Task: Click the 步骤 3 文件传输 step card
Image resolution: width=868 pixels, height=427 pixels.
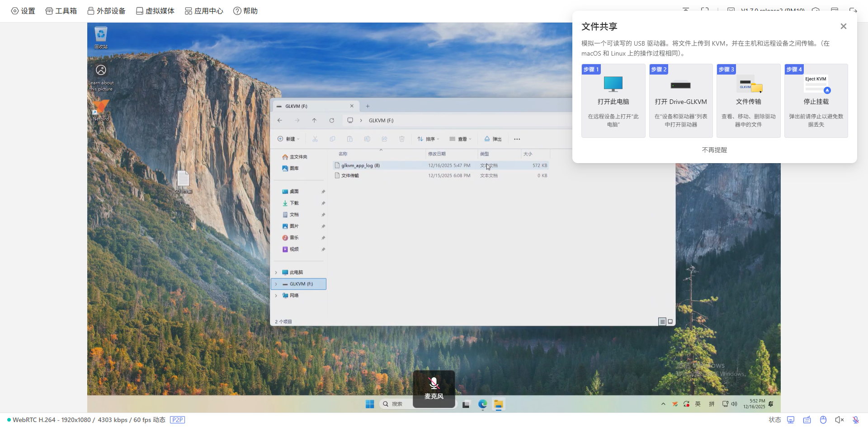Action: coord(748,101)
